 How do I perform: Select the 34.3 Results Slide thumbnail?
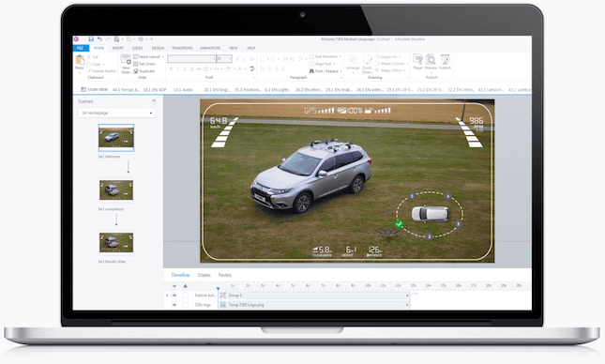click(116, 242)
